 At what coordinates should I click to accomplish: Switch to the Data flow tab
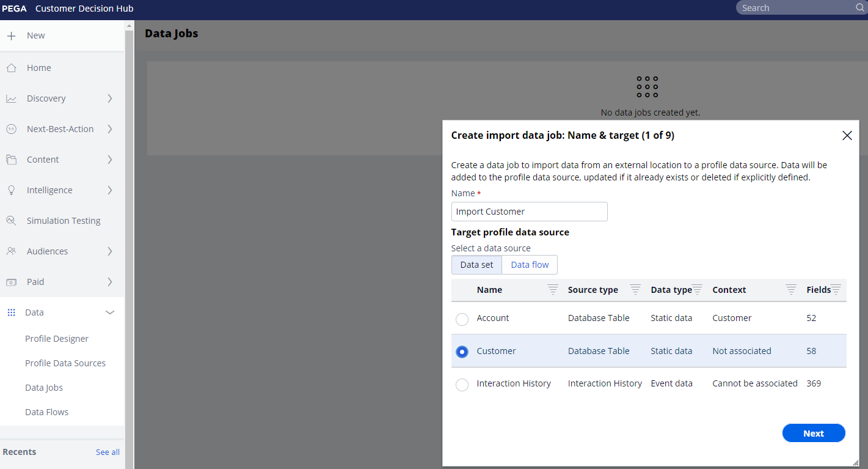[530, 265]
